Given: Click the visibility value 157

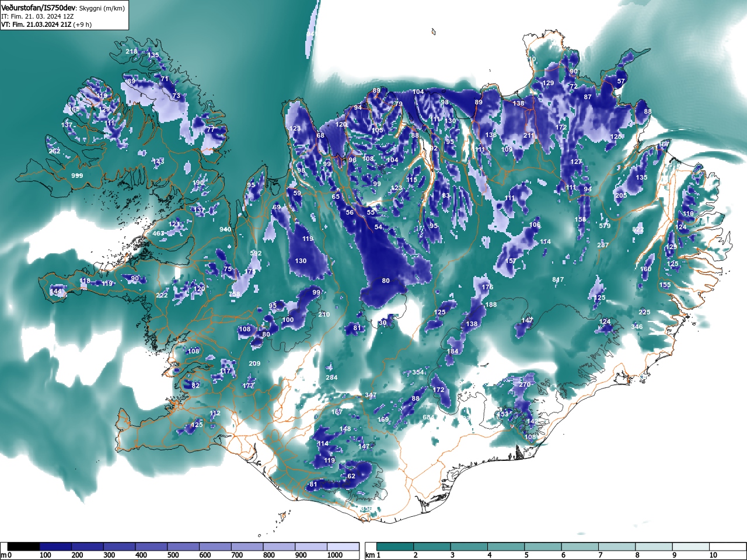Looking at the screenshot, I should click(511, 261).
